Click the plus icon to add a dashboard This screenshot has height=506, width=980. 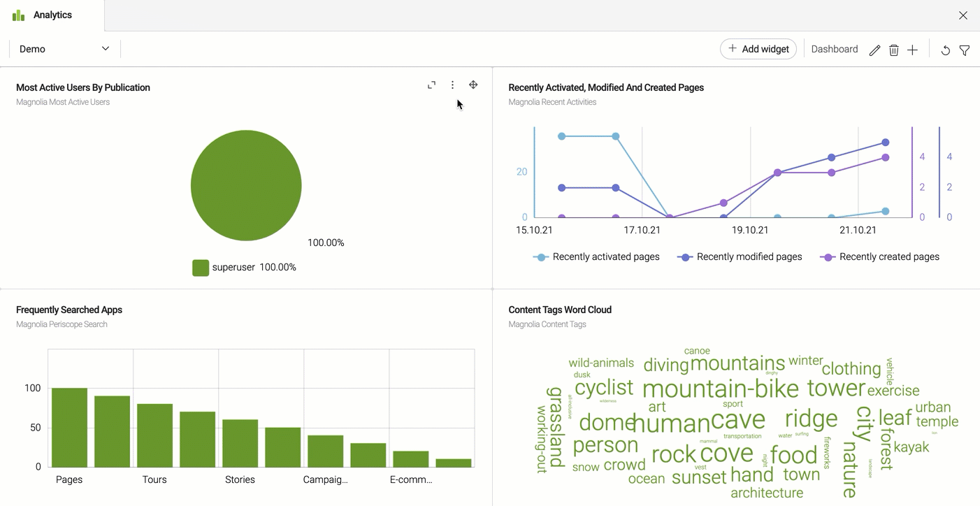coord(913,50)
